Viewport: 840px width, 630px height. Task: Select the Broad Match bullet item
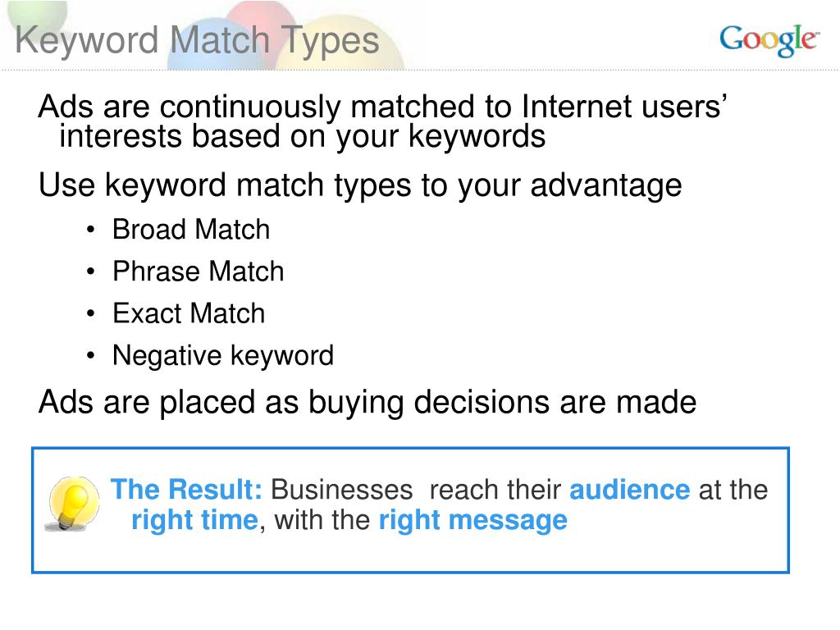coord(190,230)
